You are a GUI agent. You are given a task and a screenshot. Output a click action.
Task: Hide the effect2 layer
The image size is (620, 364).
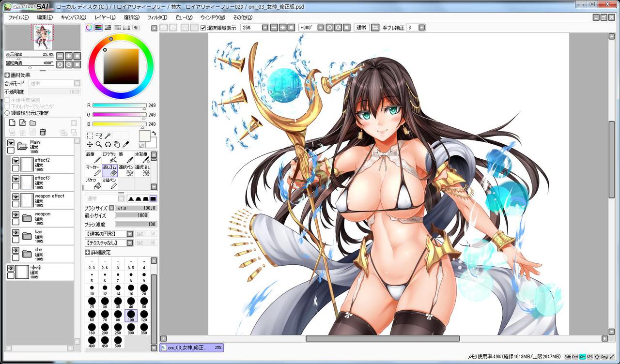tap(15, 161)
